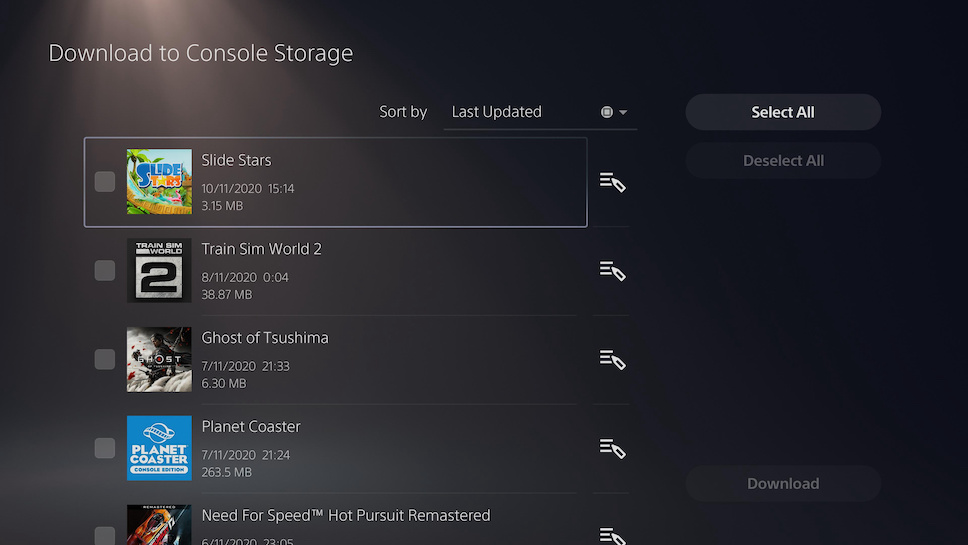Click the Download button

(783, 484)
